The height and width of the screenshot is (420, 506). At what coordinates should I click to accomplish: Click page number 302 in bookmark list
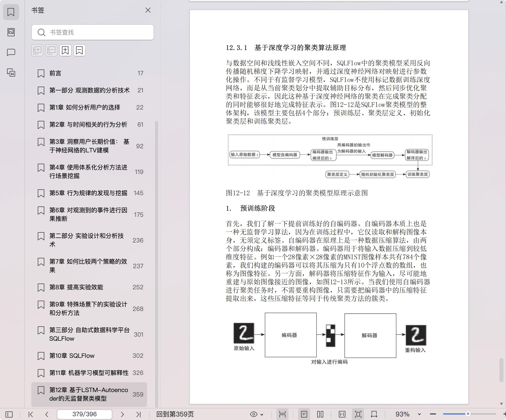pos(138,356)
